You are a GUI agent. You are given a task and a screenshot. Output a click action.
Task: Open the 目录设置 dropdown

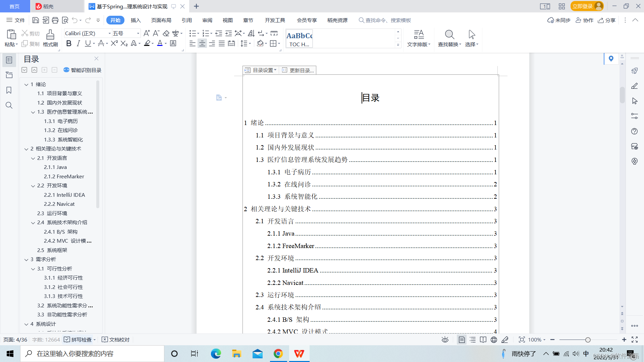[261, 70]
